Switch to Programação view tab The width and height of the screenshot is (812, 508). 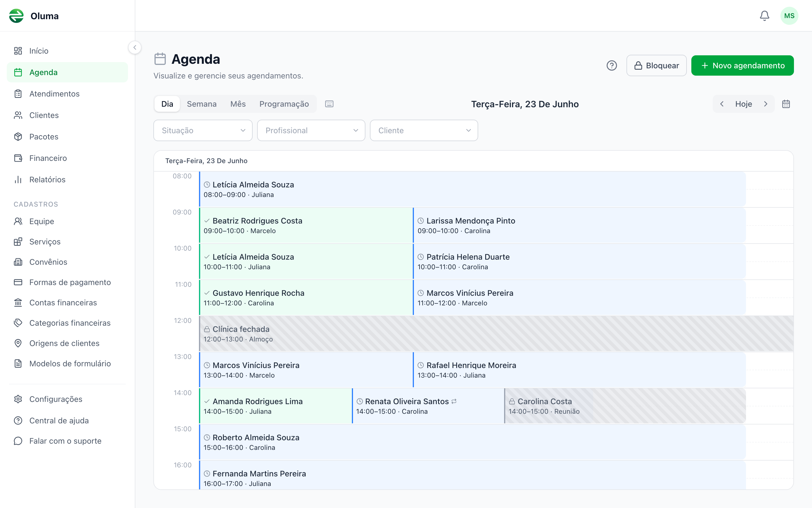(x=284, y=104)
